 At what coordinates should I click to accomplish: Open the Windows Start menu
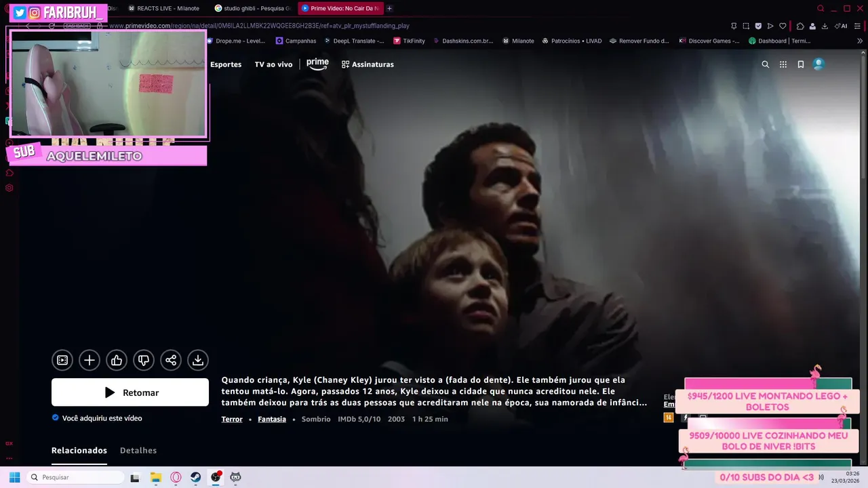14,477
